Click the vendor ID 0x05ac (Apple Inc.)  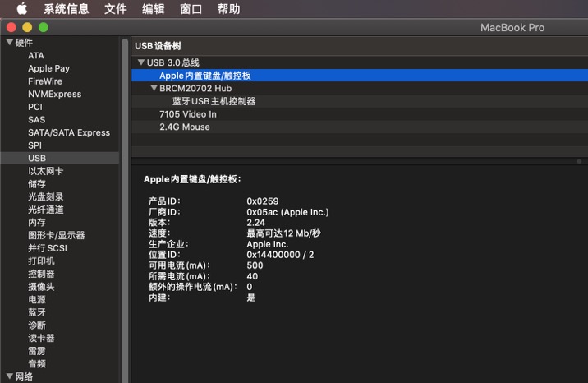[x=287, y=212]
